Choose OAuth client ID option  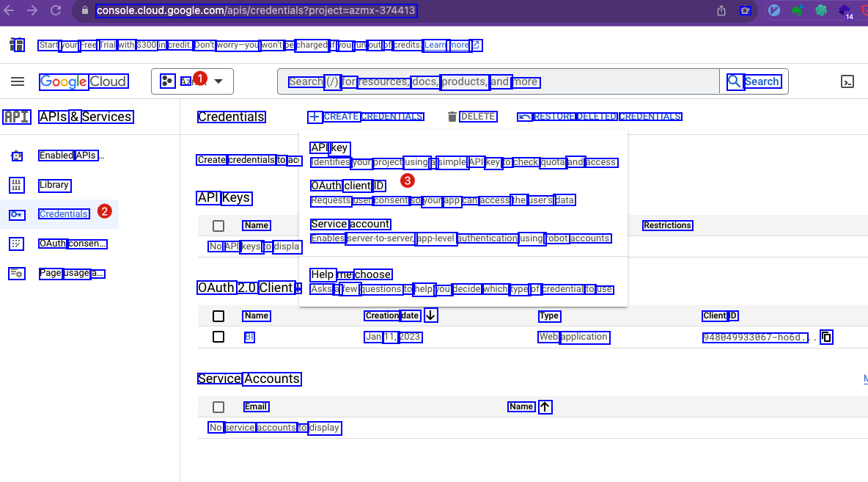click(347, 186)
